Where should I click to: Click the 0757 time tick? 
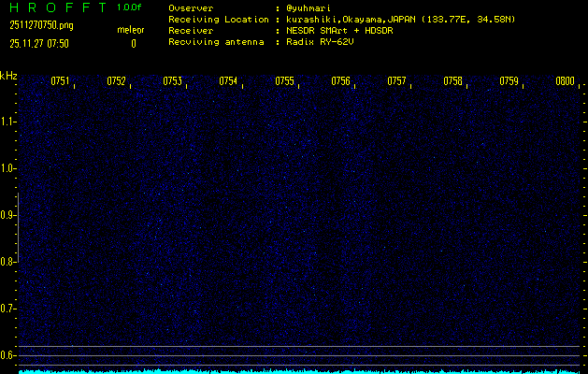click(x=396, y=81)
